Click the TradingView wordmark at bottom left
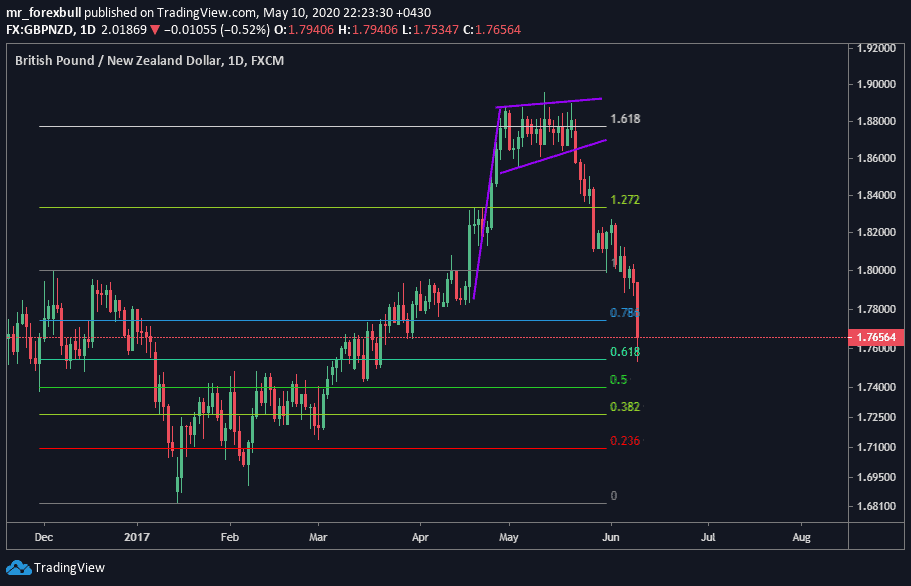 68,568
